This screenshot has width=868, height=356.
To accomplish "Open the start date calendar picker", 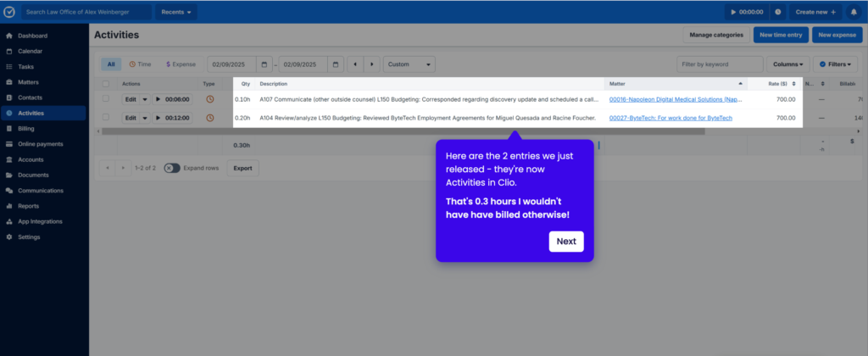I will point(266,64).
